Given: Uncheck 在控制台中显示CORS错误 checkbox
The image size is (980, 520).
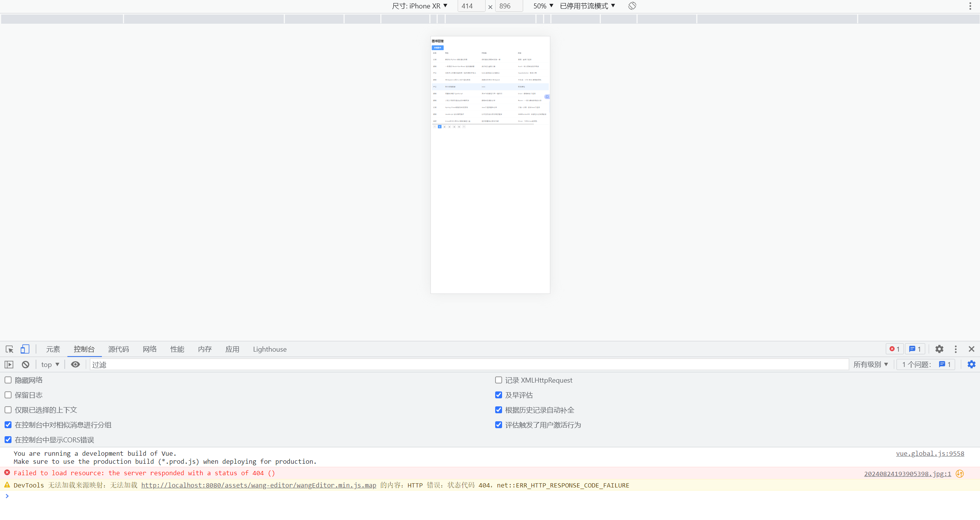Looking at the screenshot, I should coord(8,440).
